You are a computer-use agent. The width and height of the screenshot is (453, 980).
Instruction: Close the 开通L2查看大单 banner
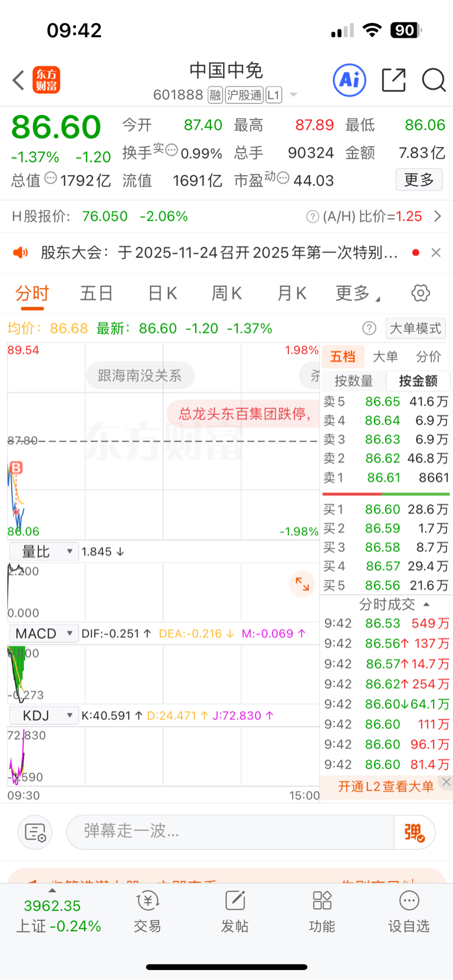tap(447, 782)
